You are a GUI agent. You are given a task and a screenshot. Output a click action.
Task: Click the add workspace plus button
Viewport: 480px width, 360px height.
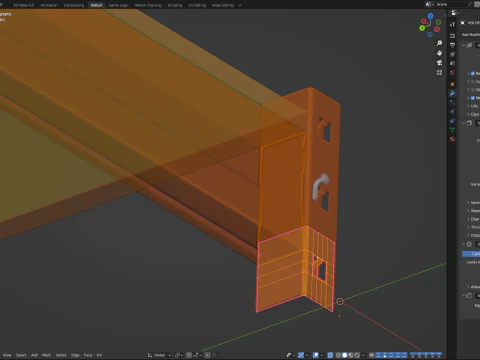coord(240,5)
